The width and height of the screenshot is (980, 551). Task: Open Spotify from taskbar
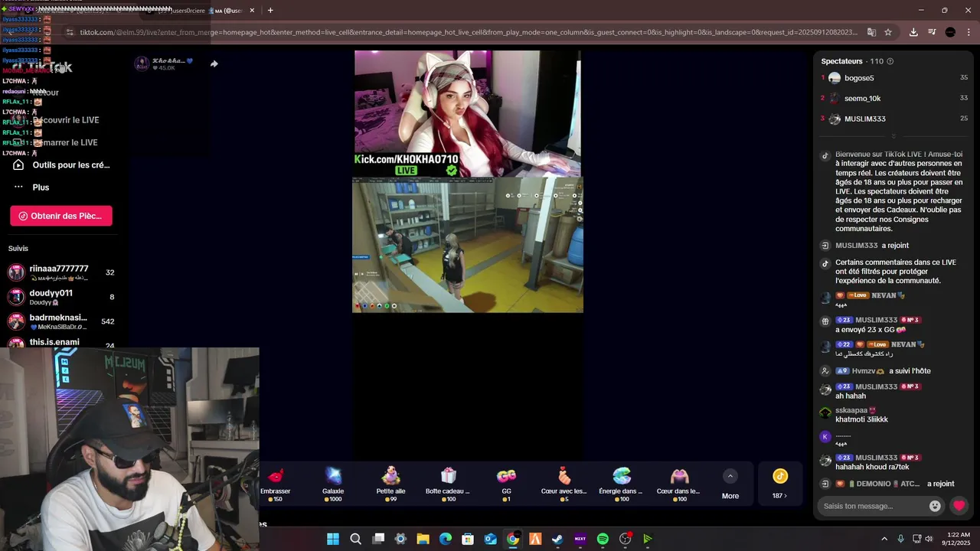[x=603, y=539]
